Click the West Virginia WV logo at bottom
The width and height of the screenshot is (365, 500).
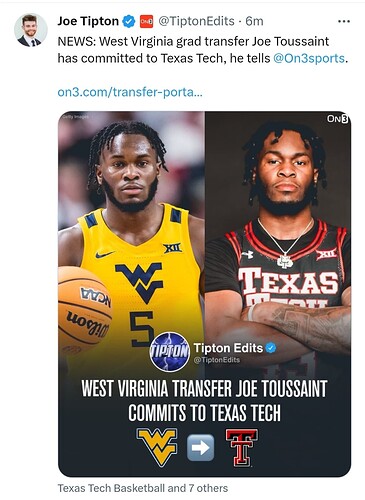[x=157, y=447]
